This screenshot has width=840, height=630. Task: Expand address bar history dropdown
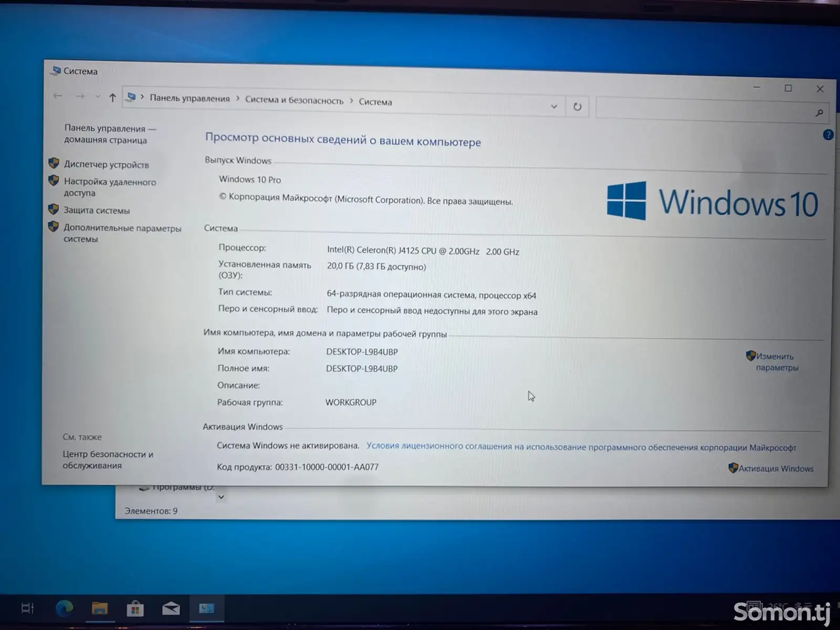tap(554, 107)
